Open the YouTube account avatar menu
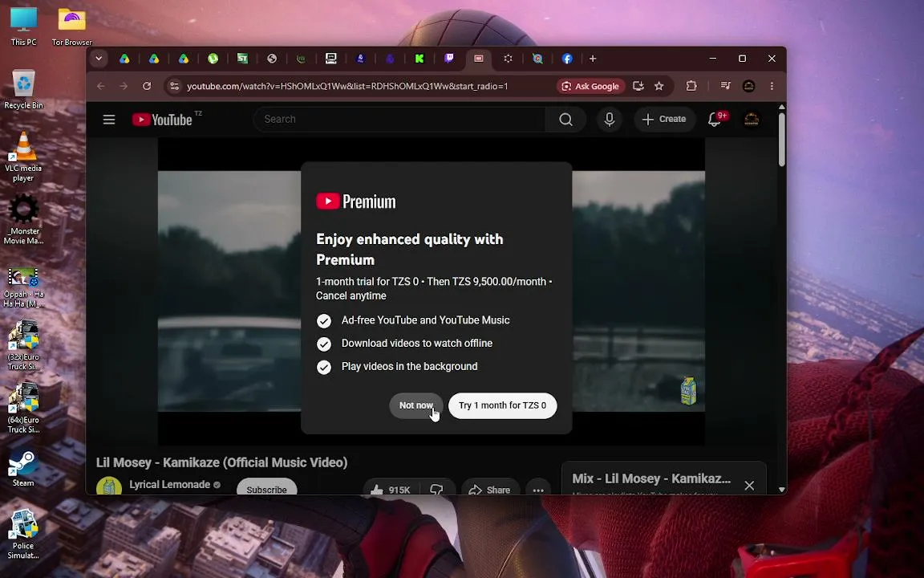This screenshot has height=578, width=924. pyautogui.click(x=752, y=120)
